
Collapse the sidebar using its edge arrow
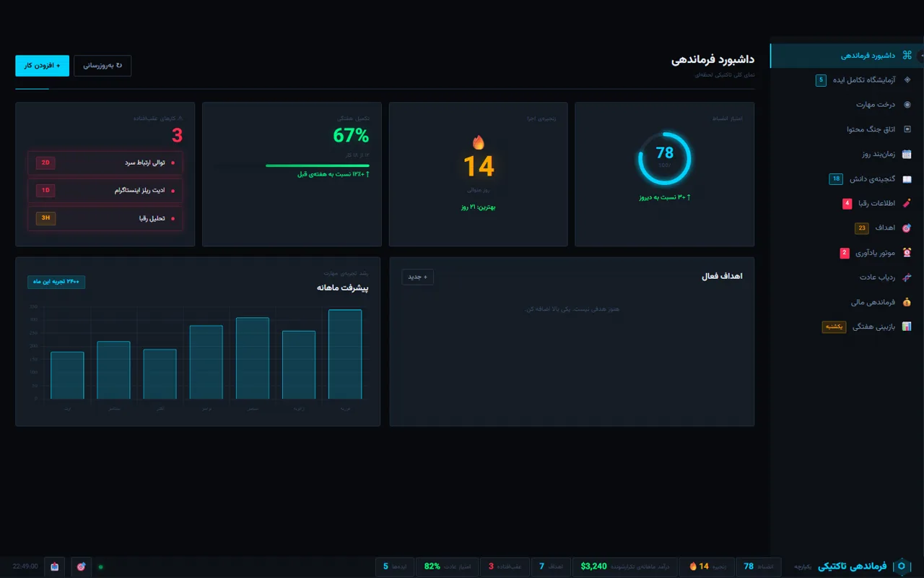pos(922,56)
